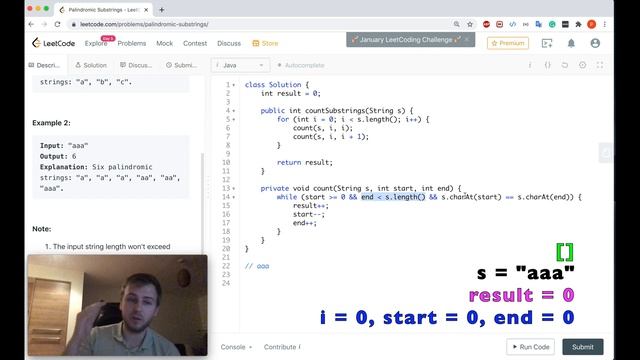Click the browser address bar
The height and width of the screenshot is (360, 640).
pyautogui.click(x=261, y=24)
